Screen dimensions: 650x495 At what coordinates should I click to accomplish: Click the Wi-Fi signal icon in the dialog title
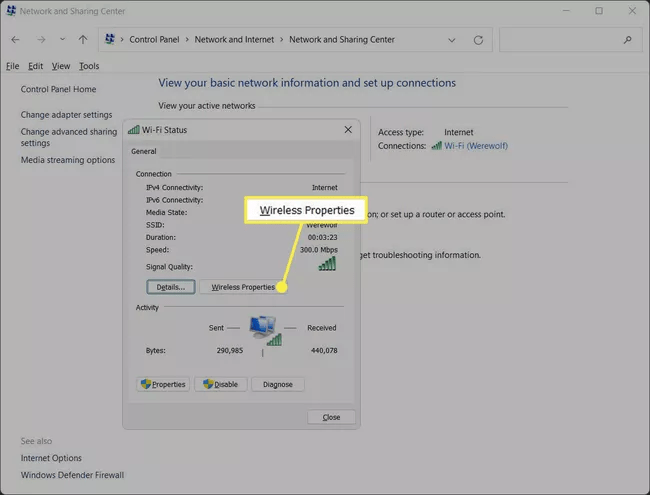[133, 130]
